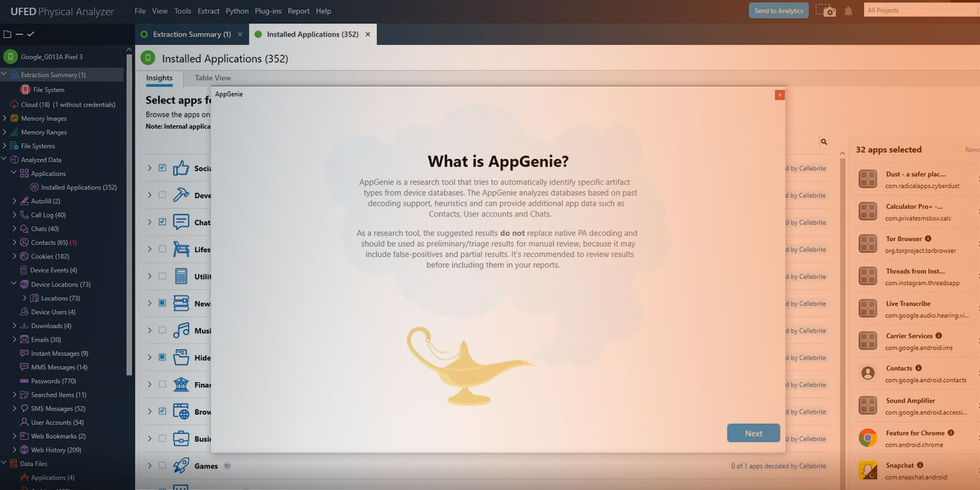Expand the Call Log (40) node
The width and height of the screenshot is (980, 490).
click(x=14, y=215)
